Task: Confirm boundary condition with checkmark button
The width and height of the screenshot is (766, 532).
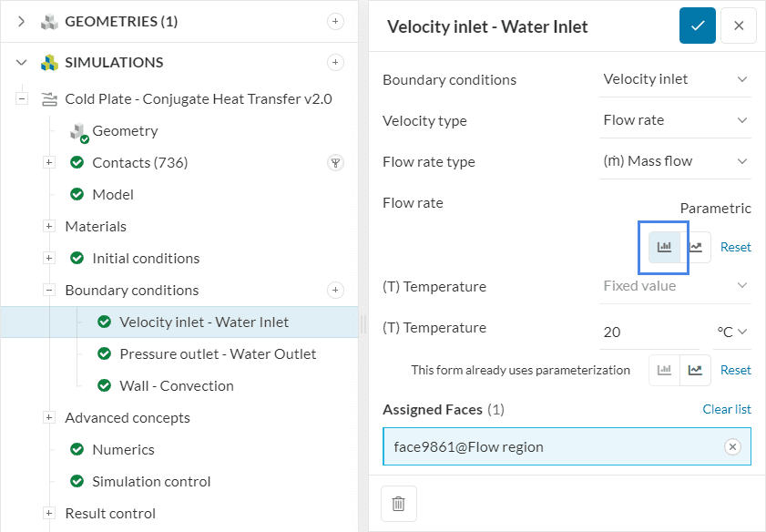Action: [x=697, y=26]
